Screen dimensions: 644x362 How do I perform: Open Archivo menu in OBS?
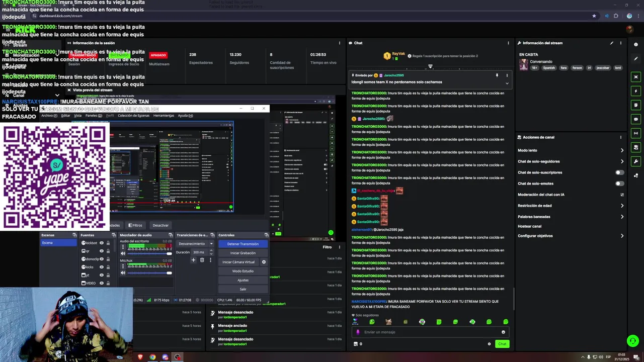click(x=49, y=116)
